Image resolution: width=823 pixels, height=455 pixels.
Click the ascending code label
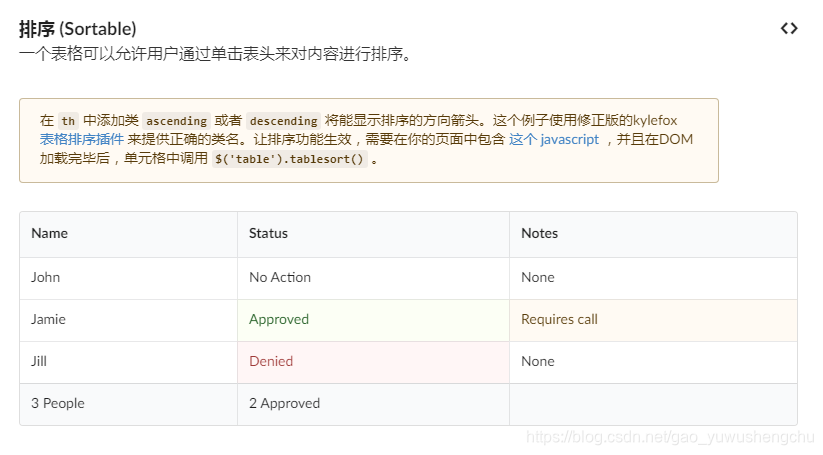(x=176, y=121)
